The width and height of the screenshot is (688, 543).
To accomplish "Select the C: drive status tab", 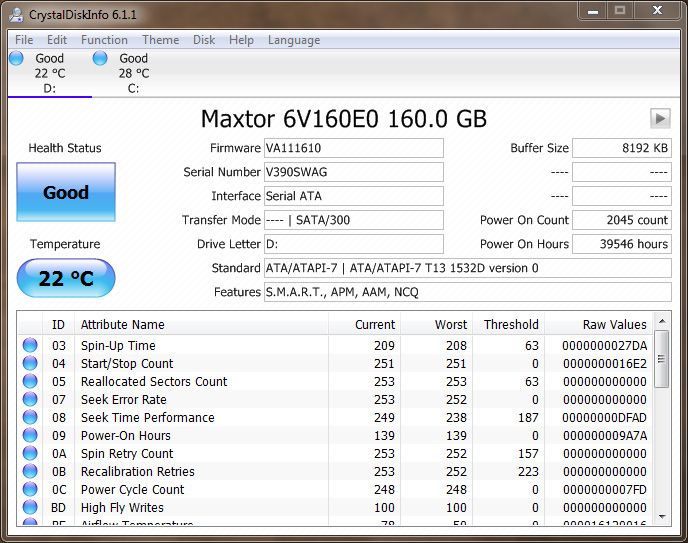I will (x=133, y=73).
